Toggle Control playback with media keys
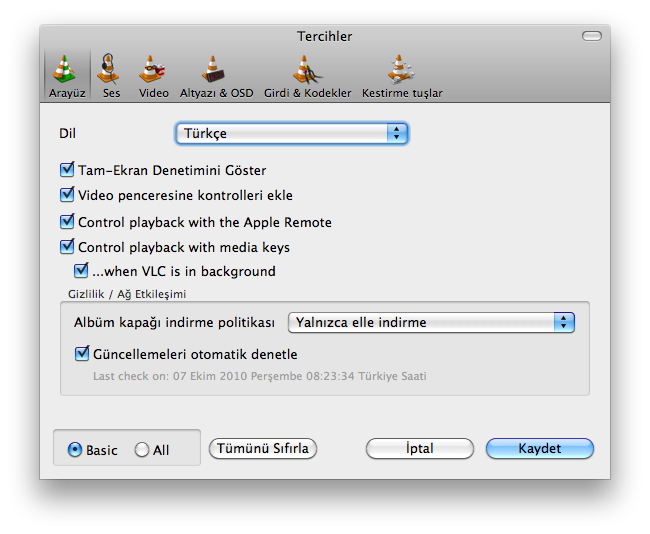 [68, 247]
